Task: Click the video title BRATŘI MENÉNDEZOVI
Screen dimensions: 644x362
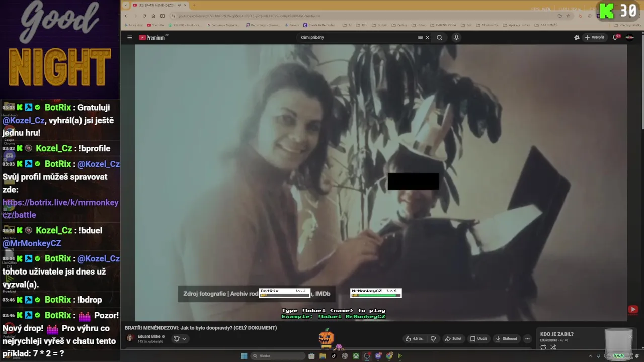Action: tap(201, 328)
